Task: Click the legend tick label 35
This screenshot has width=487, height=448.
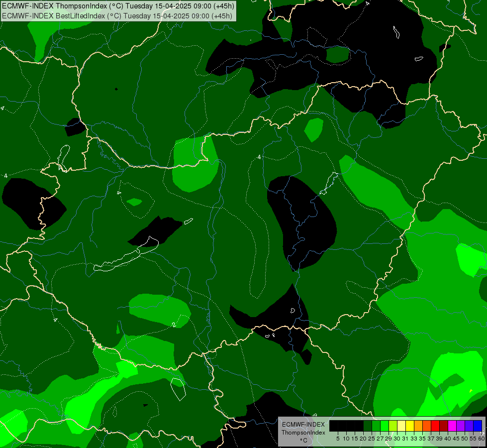Action: tap(422, 439)
